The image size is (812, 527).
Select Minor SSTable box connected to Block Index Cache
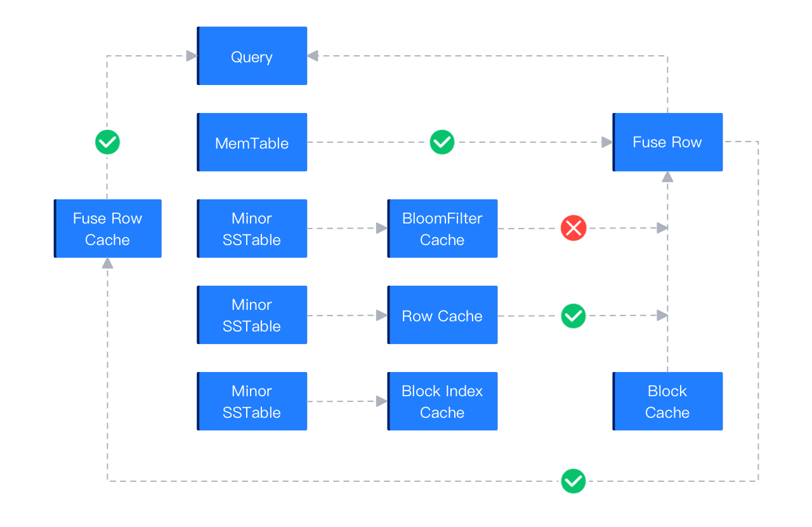(x=252, y=401)
